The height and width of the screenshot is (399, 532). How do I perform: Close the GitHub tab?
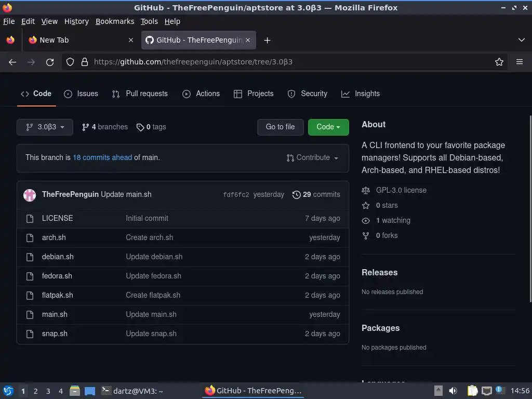coord(248,40)
